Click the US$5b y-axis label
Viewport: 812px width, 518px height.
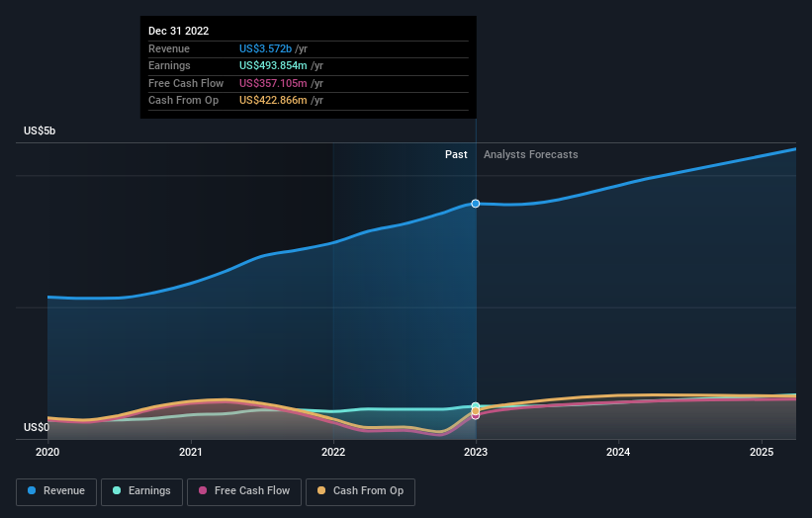(40, 130)
